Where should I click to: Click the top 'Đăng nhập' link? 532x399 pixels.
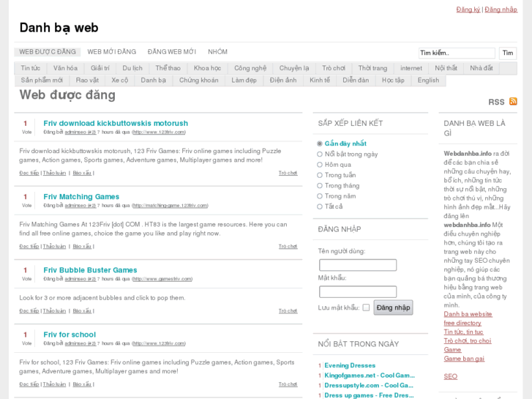click(501, 10)
